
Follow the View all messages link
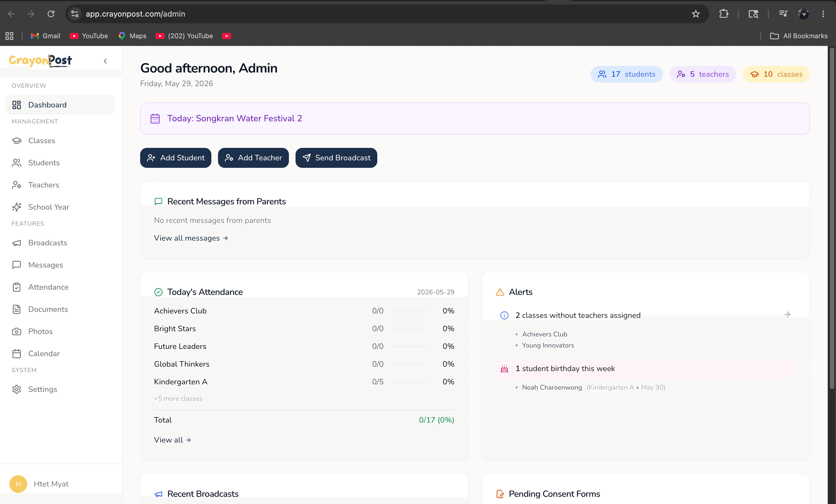pyautogui.click(x=191, y=238)
